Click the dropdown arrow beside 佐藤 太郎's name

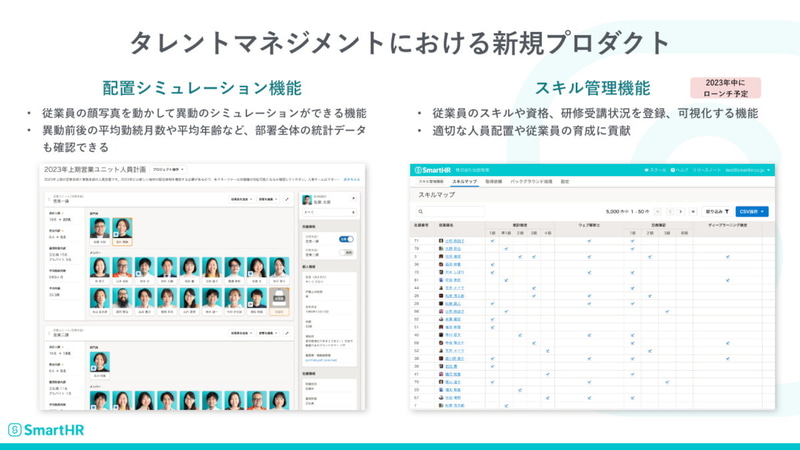coord(353,198)
